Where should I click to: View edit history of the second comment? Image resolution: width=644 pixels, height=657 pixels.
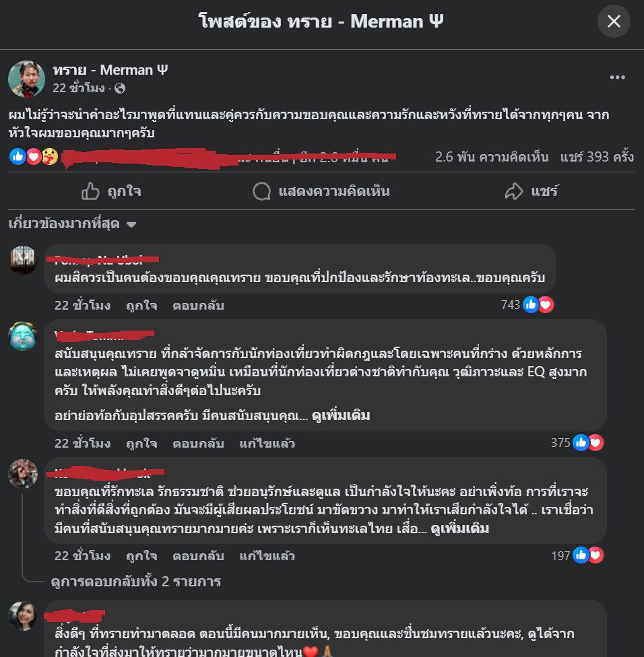pos(267,444)
